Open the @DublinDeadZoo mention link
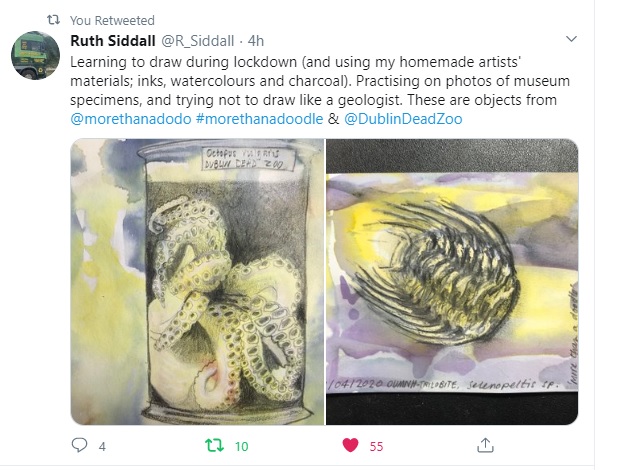This screenshot has height=470, width=623. click(x=403, y=119)
